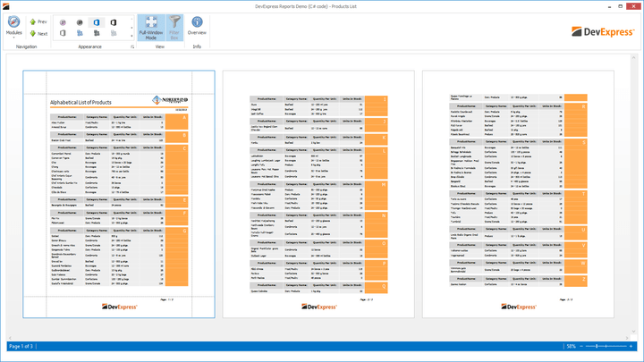Open the Modules navigation menu

point(13,25)
